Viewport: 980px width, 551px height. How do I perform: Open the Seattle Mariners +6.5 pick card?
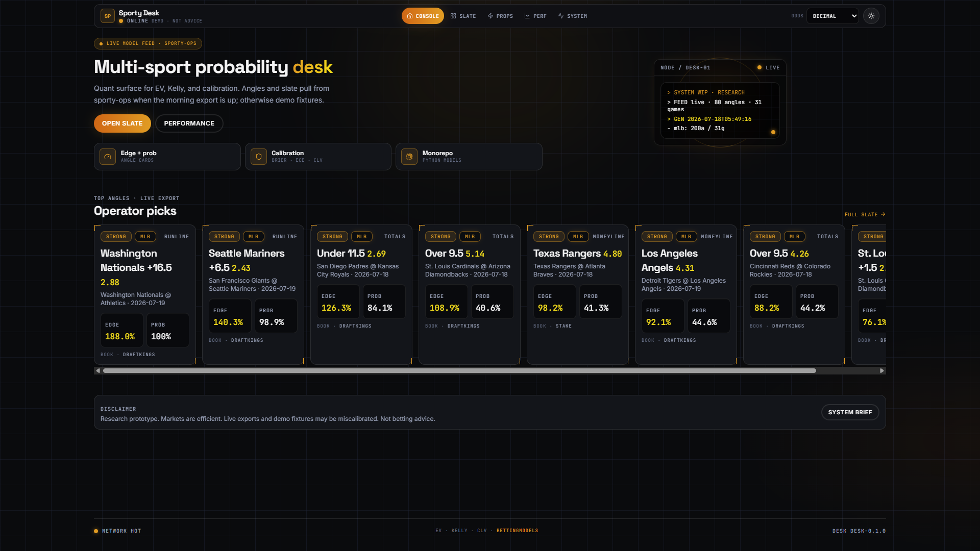click(x=253, y=294)
